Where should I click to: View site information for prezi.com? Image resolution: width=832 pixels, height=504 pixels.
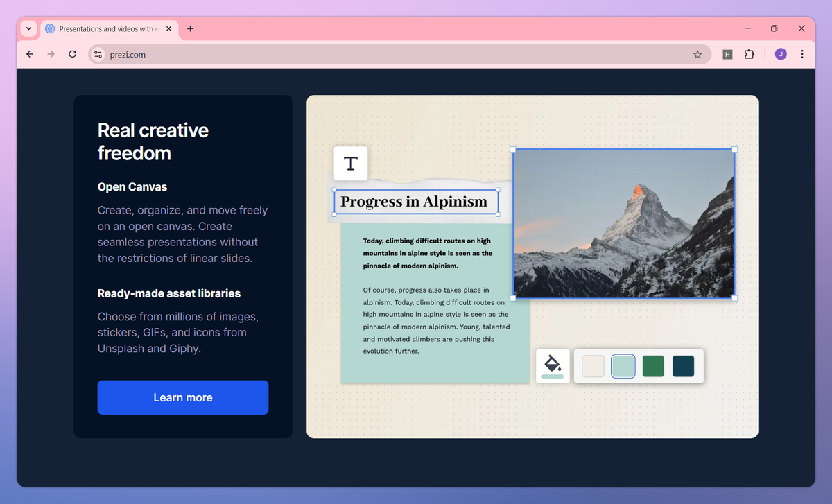click(x=97, y=54)
